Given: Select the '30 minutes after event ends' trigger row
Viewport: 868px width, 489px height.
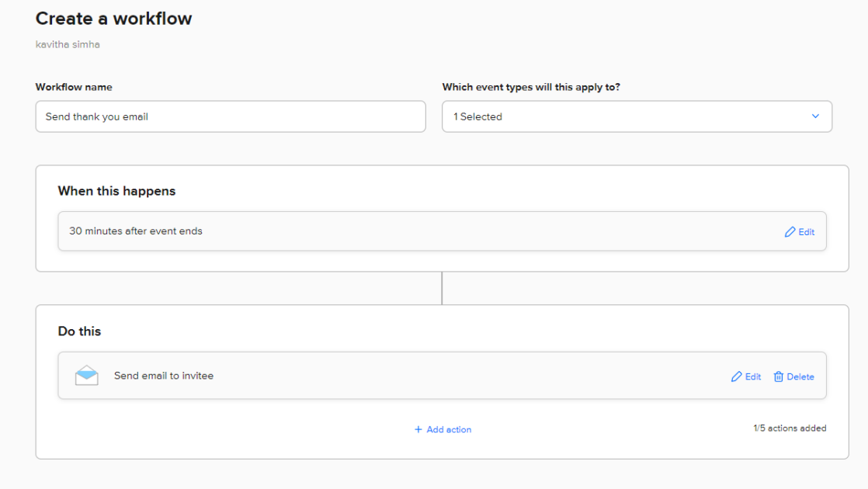Looking at the screenshot, I should click(136, 231).
